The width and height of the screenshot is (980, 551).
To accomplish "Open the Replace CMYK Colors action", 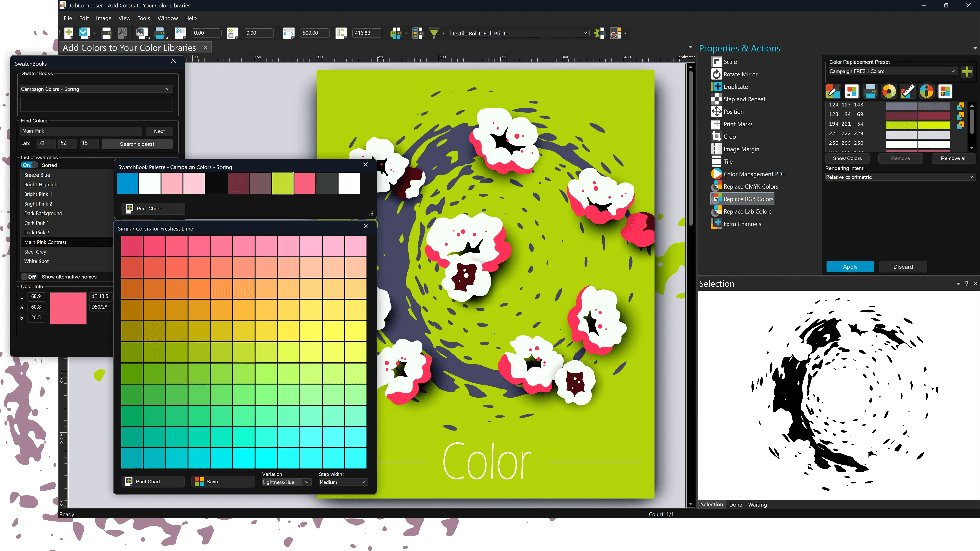I will tap(745, 187).
